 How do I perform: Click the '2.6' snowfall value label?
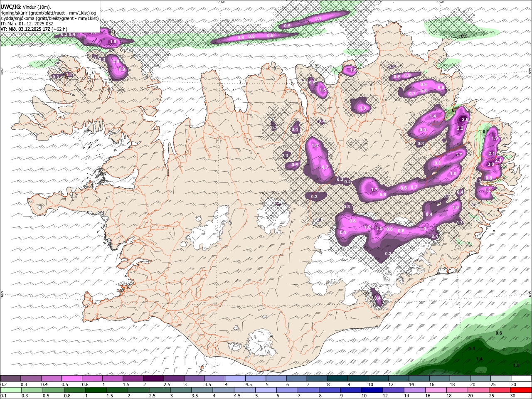[x=465, y=119]
